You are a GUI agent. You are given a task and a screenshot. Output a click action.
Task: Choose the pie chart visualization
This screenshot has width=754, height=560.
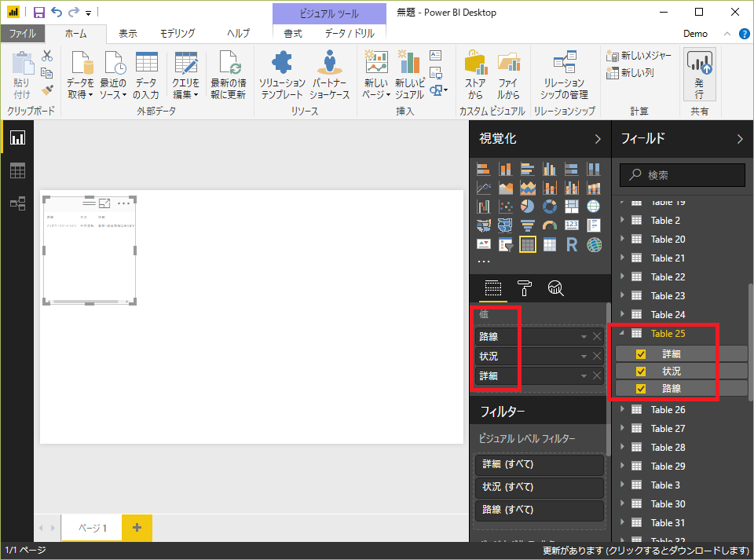click(x=528, y=207)
